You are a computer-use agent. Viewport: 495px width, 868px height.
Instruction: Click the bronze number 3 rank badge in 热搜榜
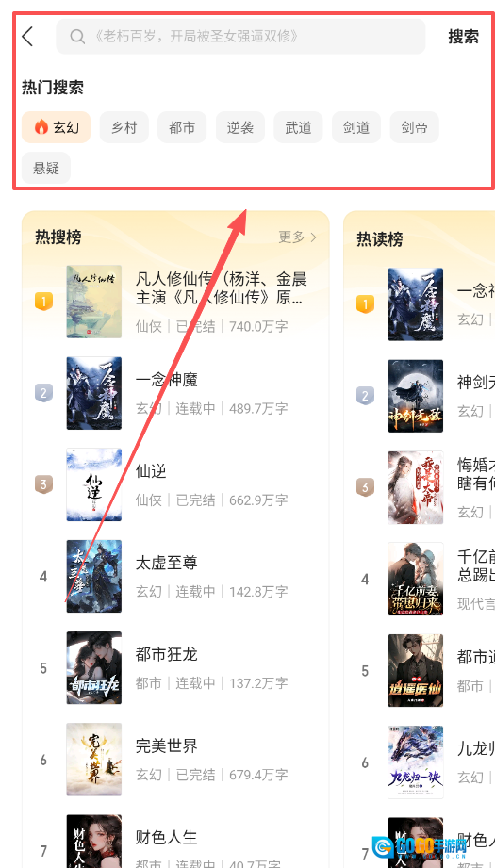pyautogui.click(x=43, y=484)
